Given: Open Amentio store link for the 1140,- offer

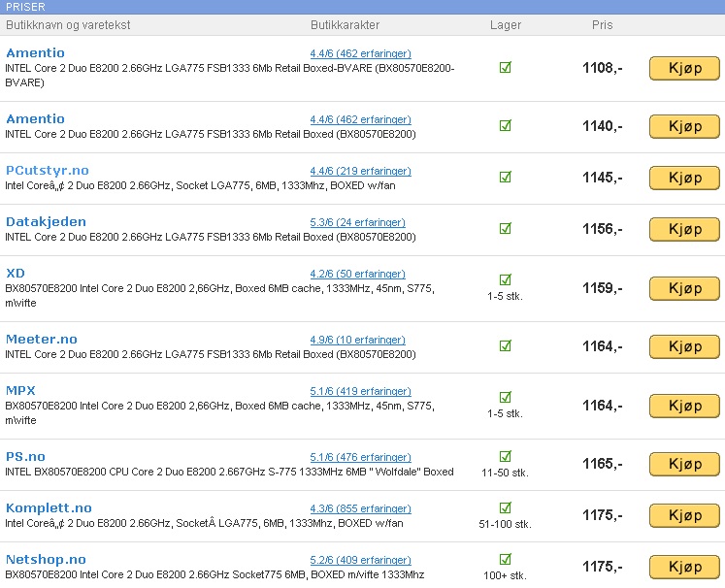Looking at the screenshot, I should click(x=35, y=119).
